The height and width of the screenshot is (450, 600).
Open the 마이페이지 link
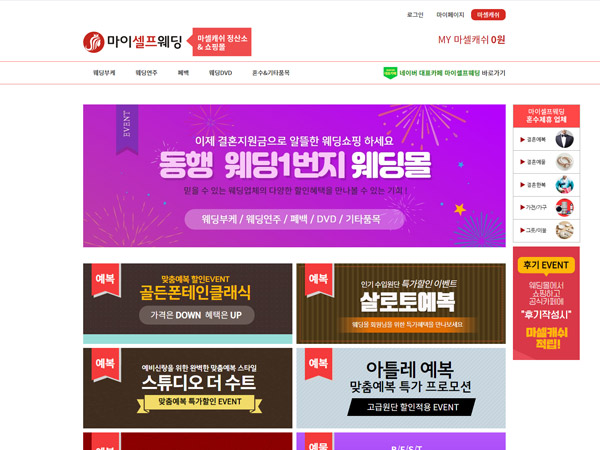[x=450, y=15]
